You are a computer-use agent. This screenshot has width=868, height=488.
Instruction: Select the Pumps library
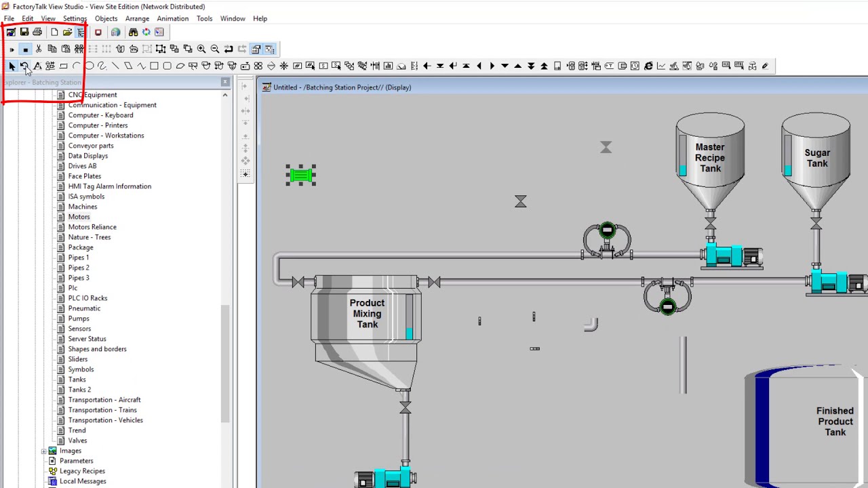click(x=79, y=319)
